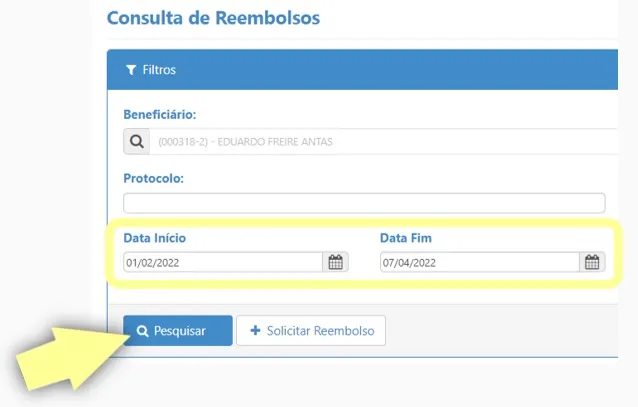Click the plus icon in Solicitar Reembolso

click(255, 330)
